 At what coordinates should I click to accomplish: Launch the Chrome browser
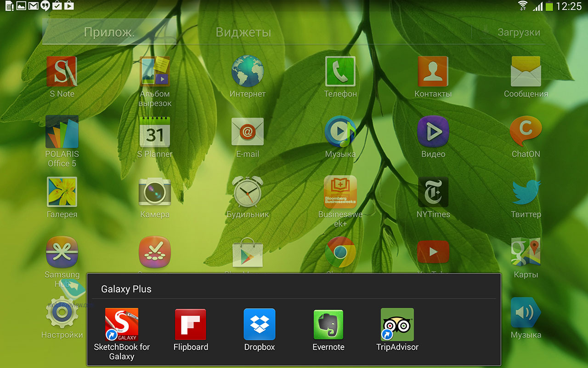pyautogui.click(x=340, y=252)
